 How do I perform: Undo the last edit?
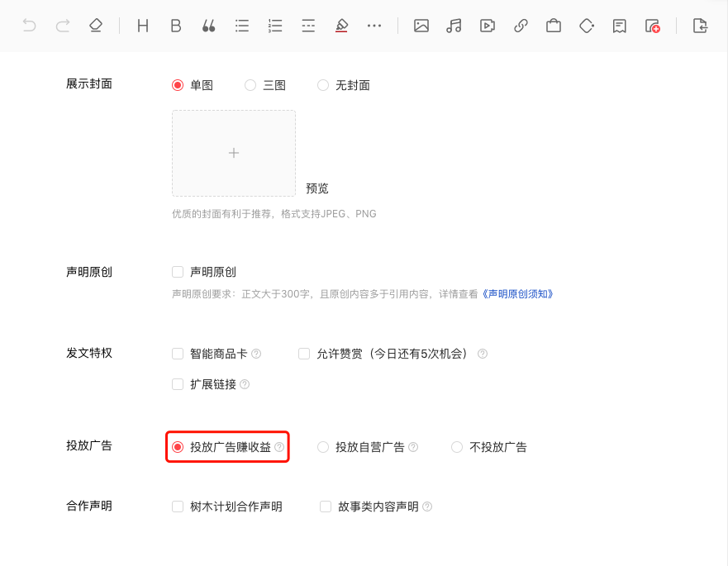click(x=31, y=26)
